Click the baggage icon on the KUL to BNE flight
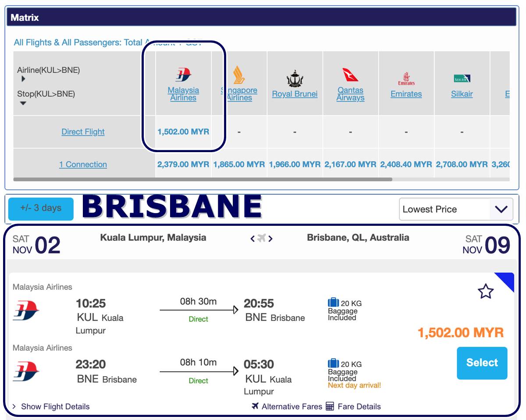This screenshot has height=420, width=526. (333, 303)
